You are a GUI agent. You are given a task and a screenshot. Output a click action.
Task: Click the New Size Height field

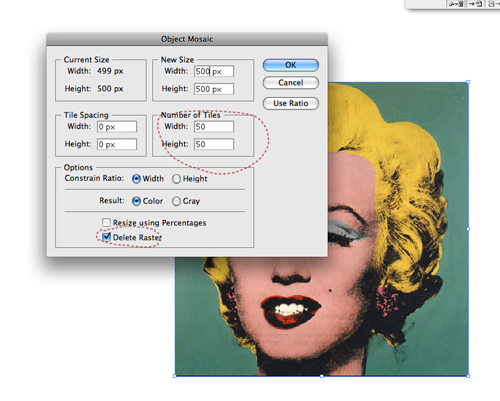tap(214, 89)
